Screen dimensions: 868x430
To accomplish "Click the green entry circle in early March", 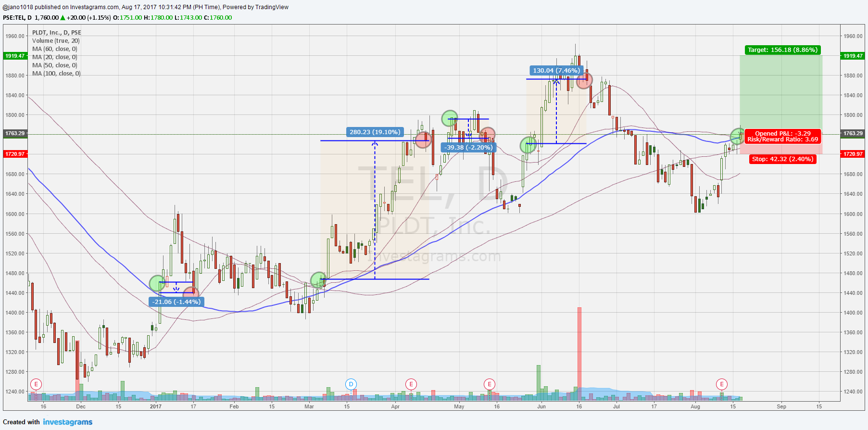I will (x=318, y=280).
